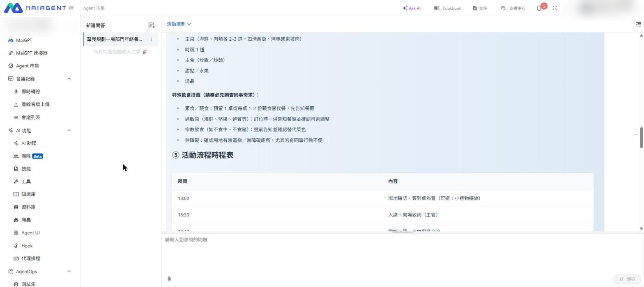Screen dimensions: 644x287
Task: Click Agent 市集 breadcrumb in header
Action: coord(94,8)
